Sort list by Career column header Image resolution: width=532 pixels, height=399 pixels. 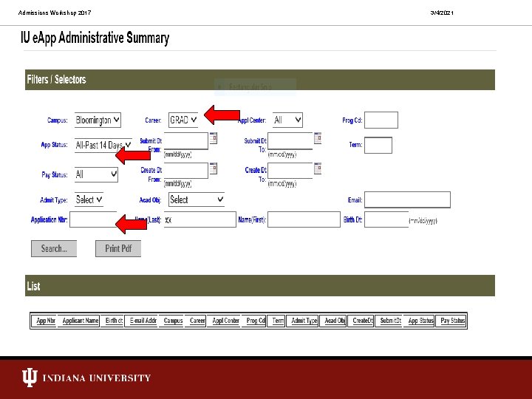tap(197, 321)
